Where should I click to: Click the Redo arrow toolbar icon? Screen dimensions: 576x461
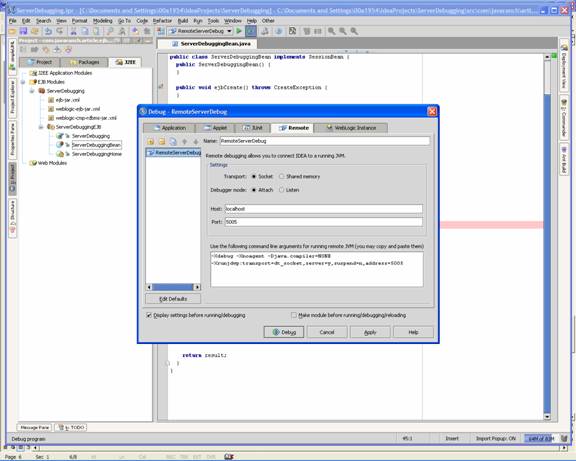60,31
